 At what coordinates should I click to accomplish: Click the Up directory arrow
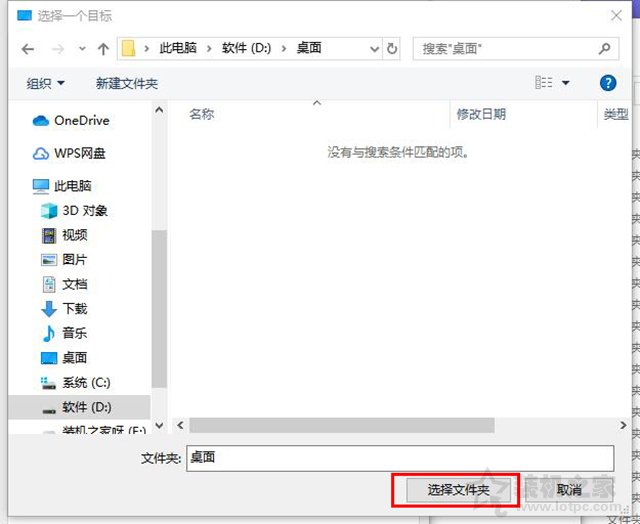[103, 48]
